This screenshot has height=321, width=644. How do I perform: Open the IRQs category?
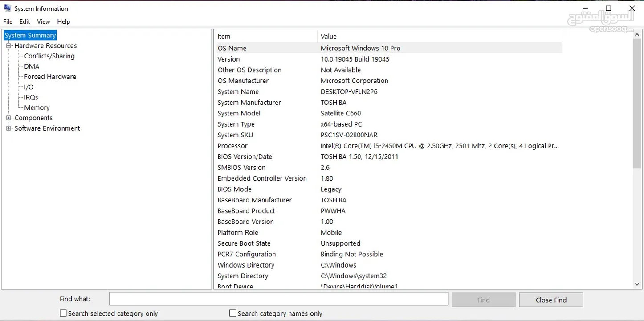[31, 97]
